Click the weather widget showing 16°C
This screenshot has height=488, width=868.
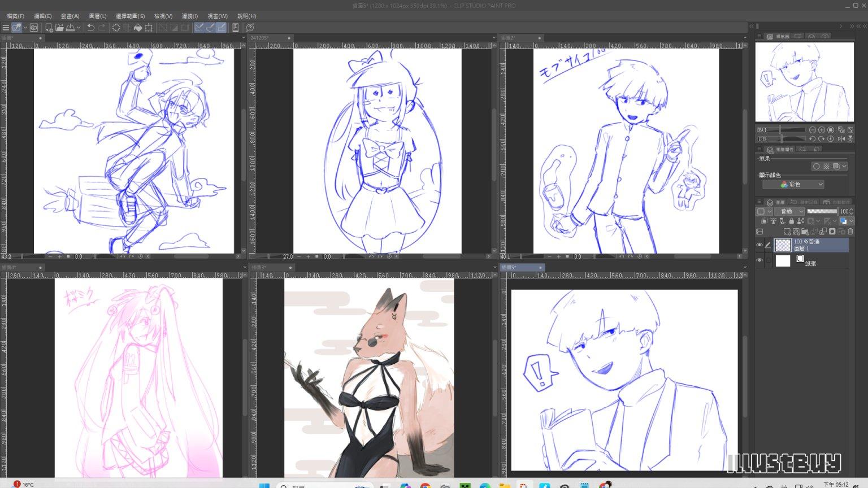tap(24, 485)
